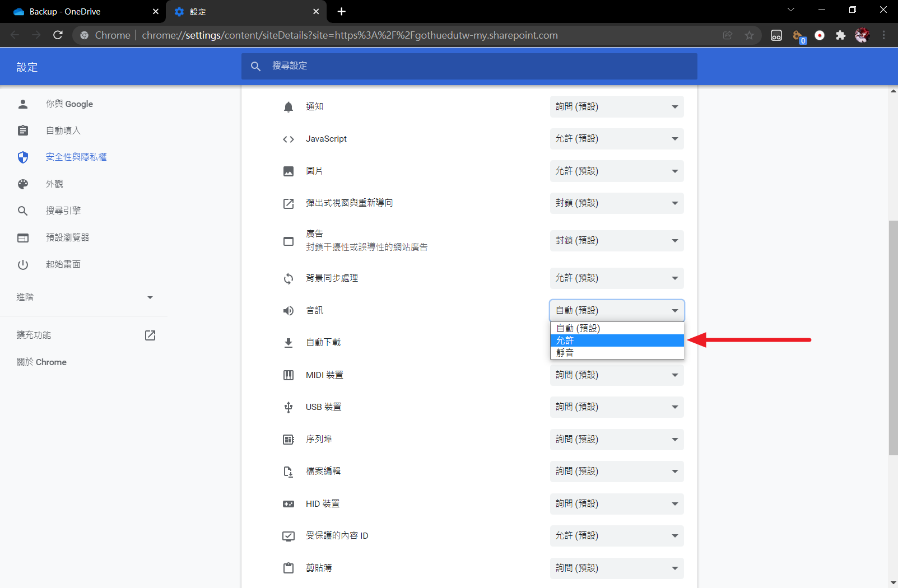Open the 通知 permission dropdown
This screenshot has width=898, height=588.
616,107
